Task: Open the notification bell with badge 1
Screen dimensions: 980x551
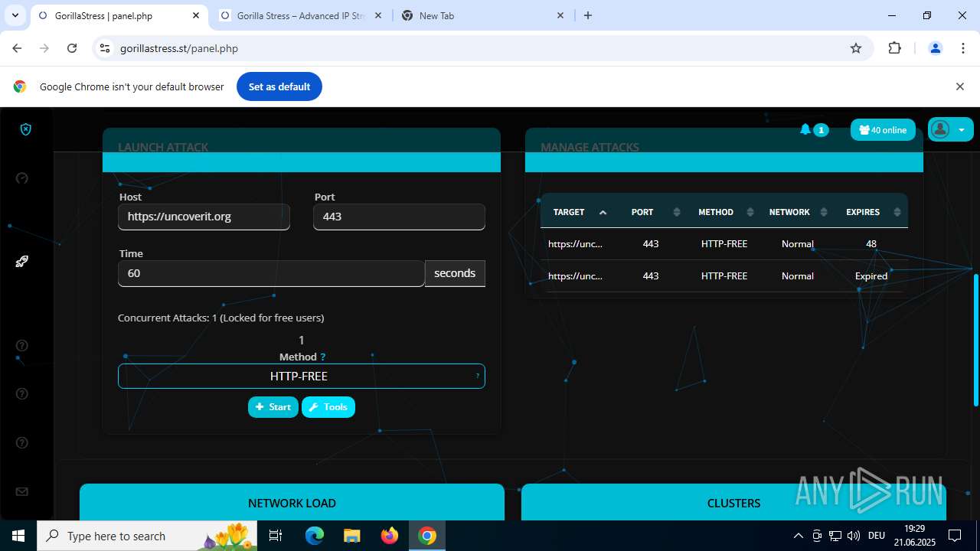Action: tap(813, 130)
